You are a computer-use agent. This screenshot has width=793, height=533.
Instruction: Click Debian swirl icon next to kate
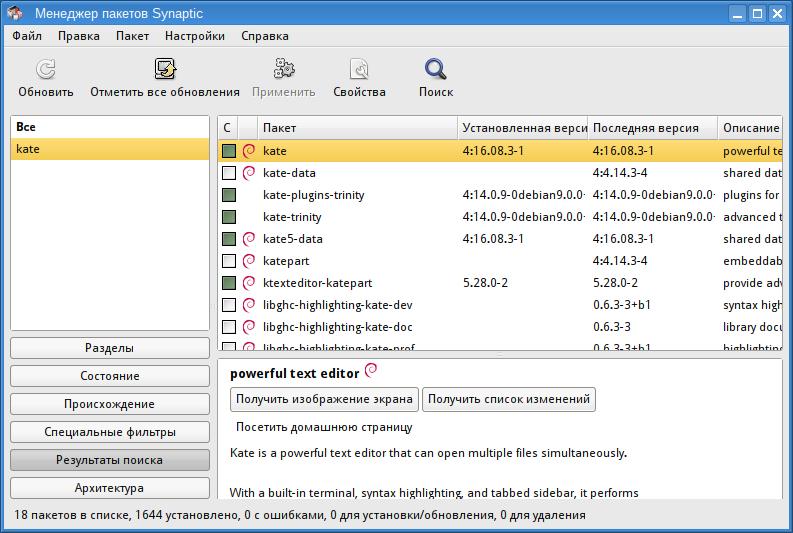[x=248, y=151]
